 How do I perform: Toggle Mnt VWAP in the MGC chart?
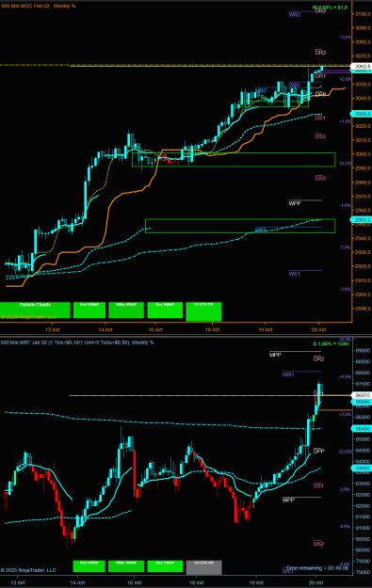pos(89,310)
